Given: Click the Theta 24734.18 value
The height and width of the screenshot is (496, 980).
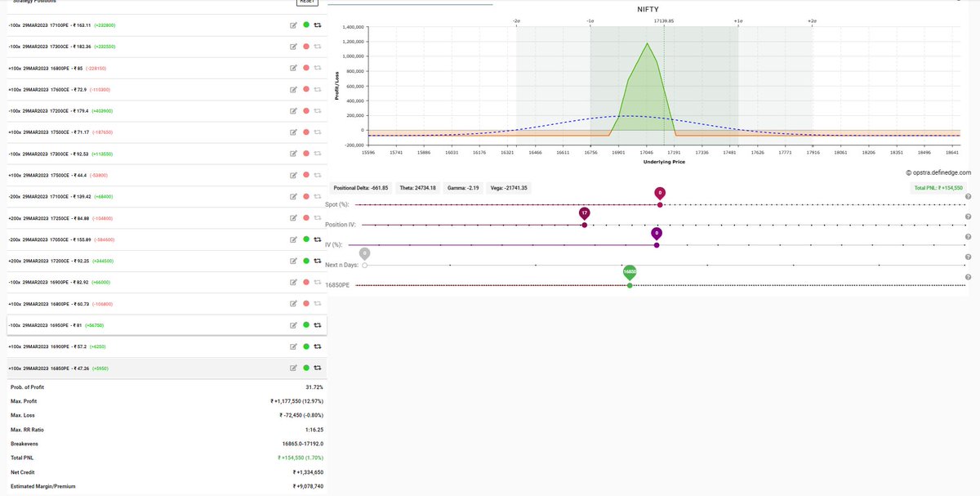Looking at the screenshot, I should (x=417, y=188).
